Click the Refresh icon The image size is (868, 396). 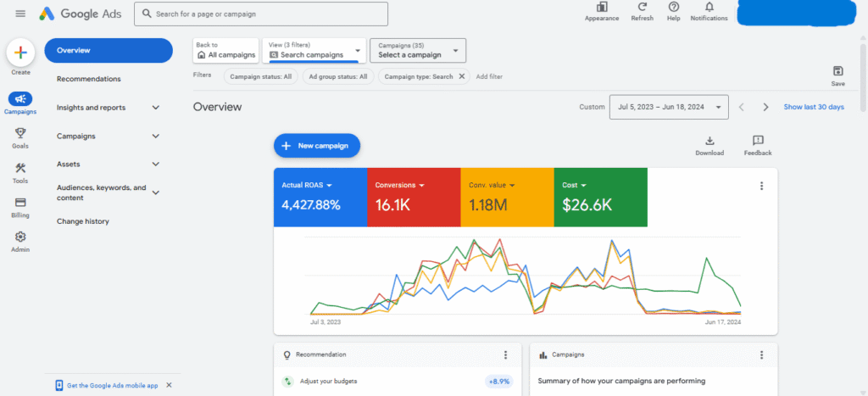coord(642,8)
